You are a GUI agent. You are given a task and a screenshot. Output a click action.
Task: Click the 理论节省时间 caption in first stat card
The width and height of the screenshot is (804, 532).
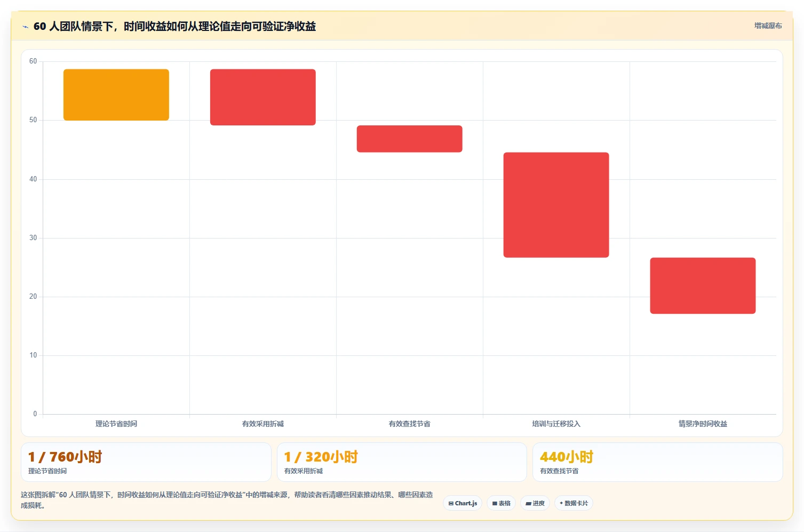[47, 471]
